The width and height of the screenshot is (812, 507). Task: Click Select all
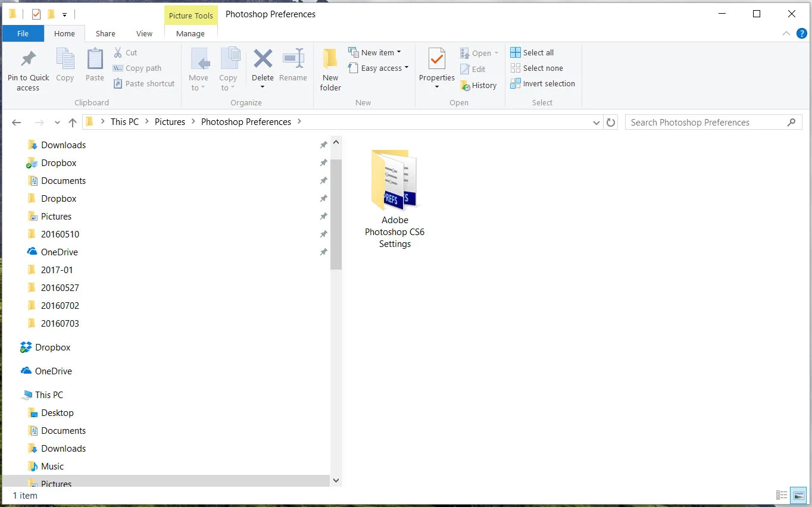click(532, 52)
